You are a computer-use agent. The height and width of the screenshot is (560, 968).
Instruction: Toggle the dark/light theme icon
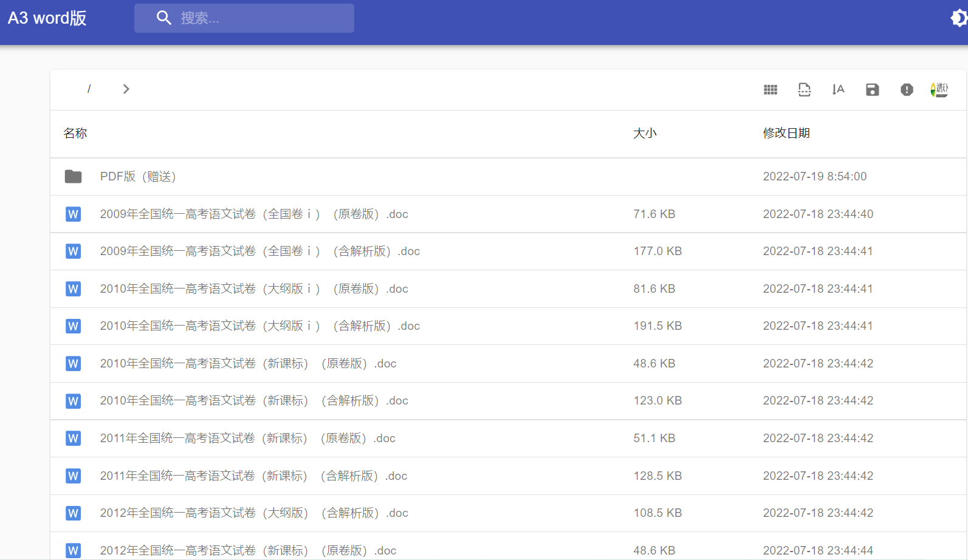(x=958, y=18)
